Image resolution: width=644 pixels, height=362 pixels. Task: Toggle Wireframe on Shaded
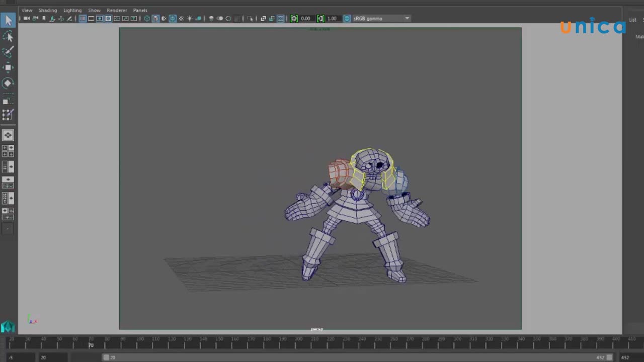coord(173,19)
